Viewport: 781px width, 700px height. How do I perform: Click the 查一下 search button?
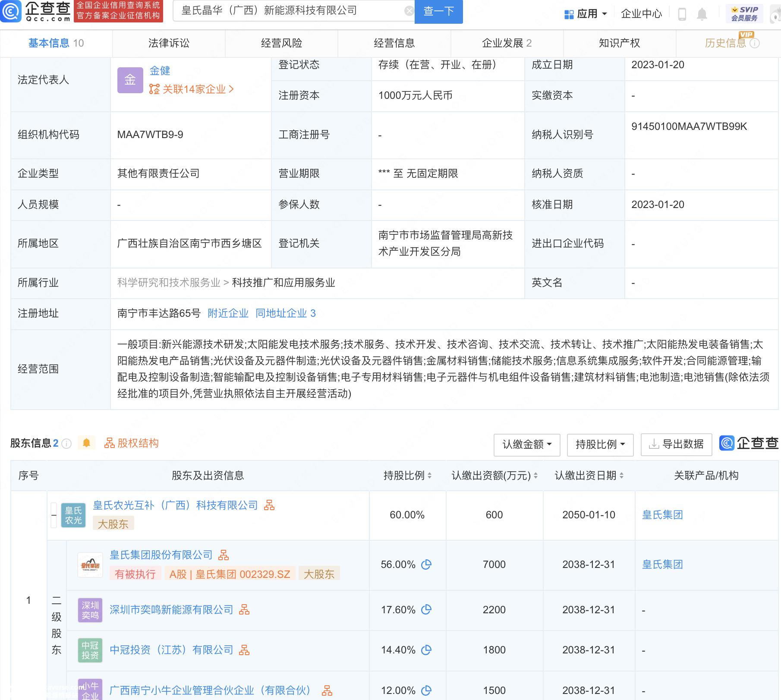point(438,12)
